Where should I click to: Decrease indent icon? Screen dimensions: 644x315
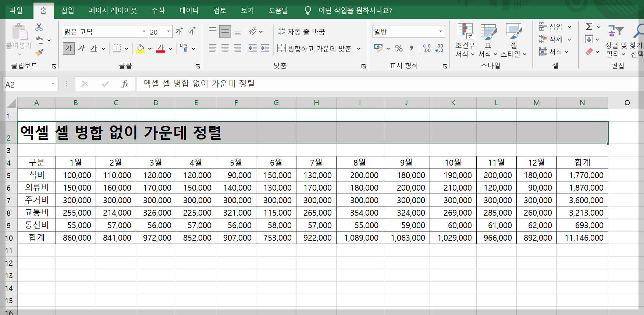(x=252, y=48)
